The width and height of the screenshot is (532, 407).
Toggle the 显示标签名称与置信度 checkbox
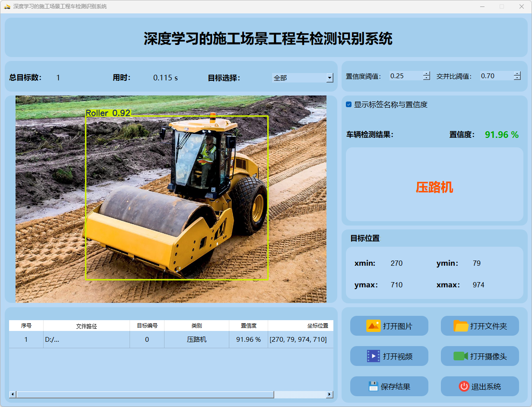click(x=349, y=105)
